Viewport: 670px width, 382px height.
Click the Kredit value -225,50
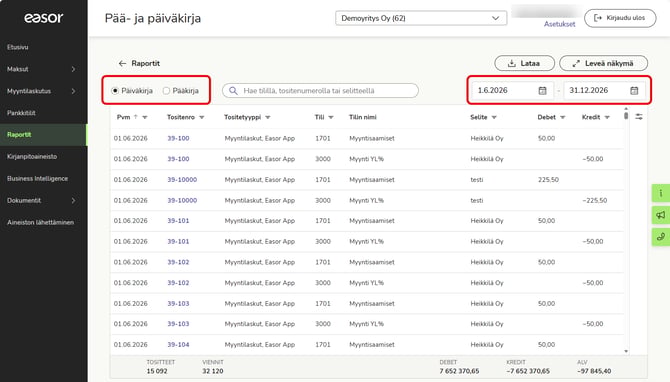(x=594, y=200)
